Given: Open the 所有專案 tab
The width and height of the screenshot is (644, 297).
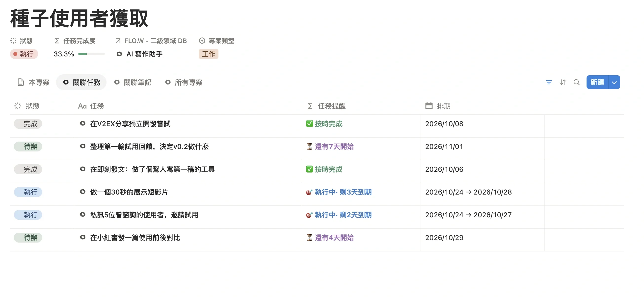Looking at the screenshot, I should [x=184, y=82].
